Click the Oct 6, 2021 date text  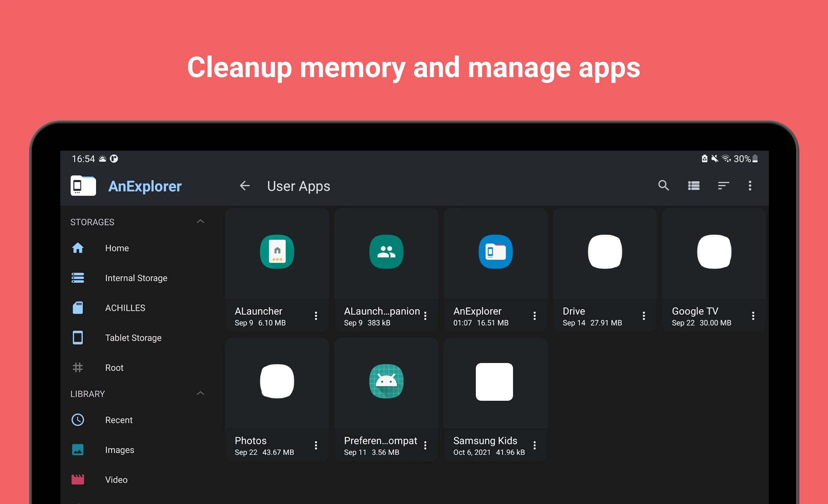[x=472, y=452]
